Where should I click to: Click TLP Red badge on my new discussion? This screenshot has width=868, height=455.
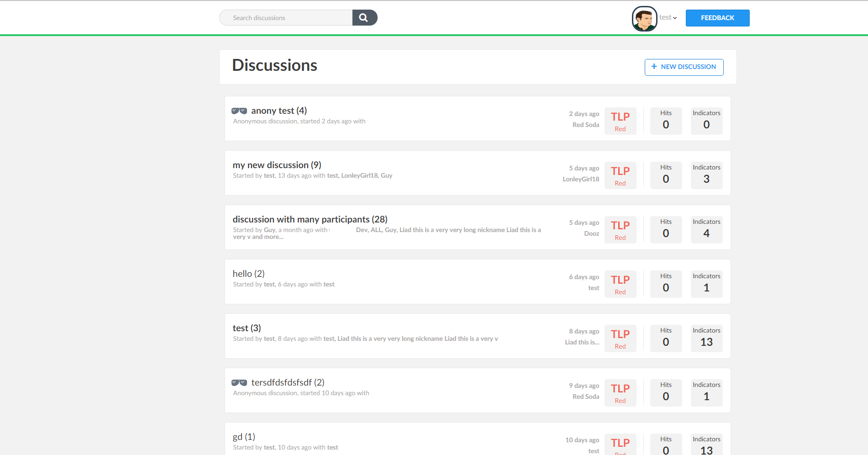point(620,175)
